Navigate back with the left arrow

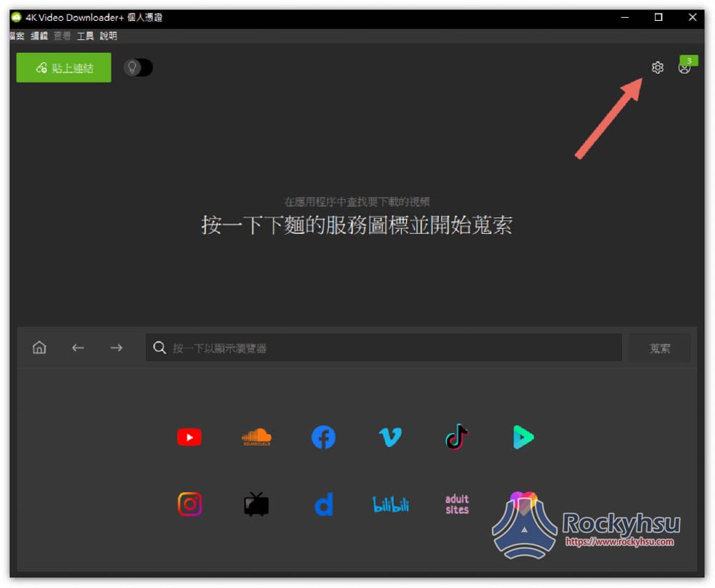pyautogui.click(x=78, y=348)
